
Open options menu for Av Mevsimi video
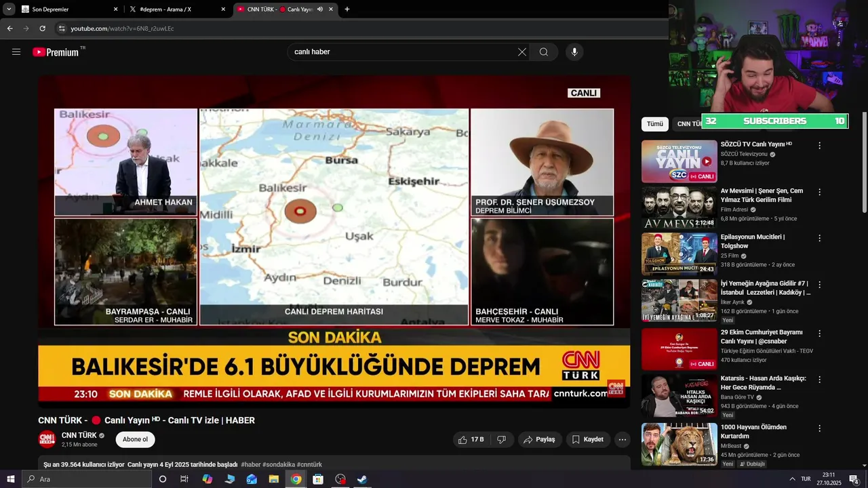coord(819,192)
